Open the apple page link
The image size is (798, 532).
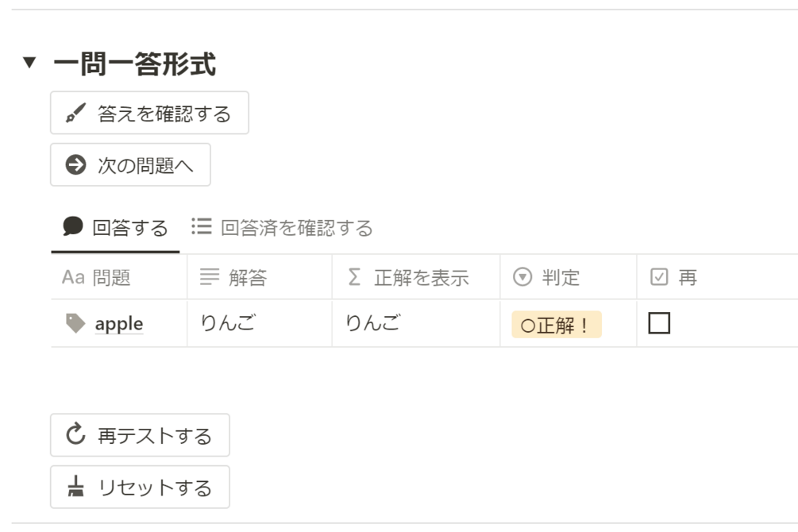tap(119, 324)
